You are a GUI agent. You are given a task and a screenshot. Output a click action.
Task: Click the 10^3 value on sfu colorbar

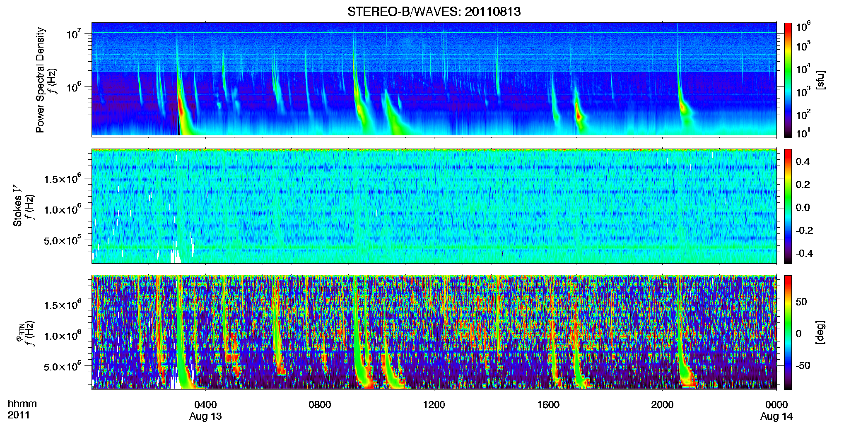point(803,91)
